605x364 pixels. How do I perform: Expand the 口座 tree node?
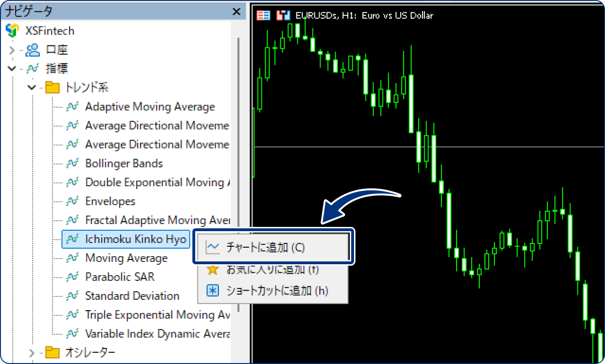tap(11, 50)
